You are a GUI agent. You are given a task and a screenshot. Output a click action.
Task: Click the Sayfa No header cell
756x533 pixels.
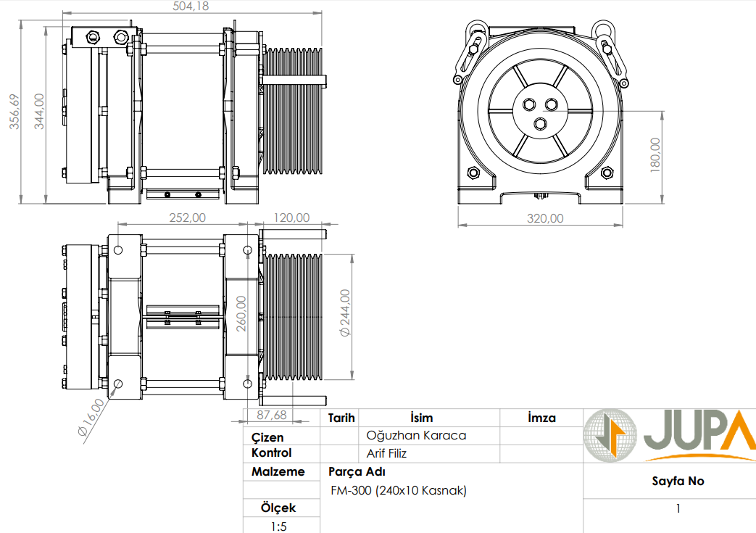pos(677,481)
